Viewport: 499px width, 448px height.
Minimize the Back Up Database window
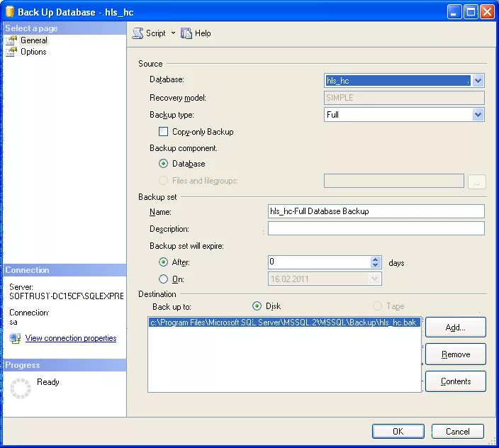click(454, 12)
